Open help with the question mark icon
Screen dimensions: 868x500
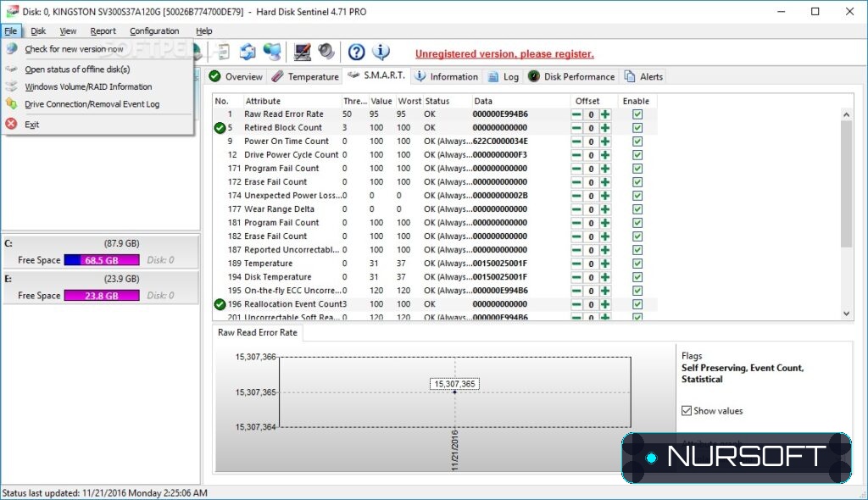(357, 52)
